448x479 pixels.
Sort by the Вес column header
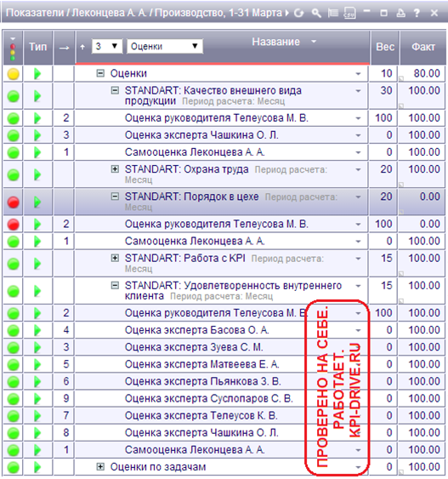coord(385,47)
